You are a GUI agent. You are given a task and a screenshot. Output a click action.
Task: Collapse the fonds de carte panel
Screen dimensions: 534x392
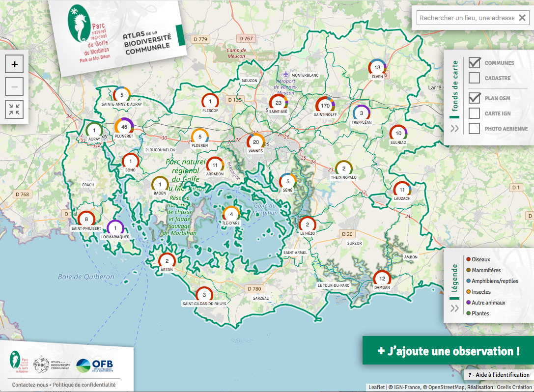click(454, 129)
